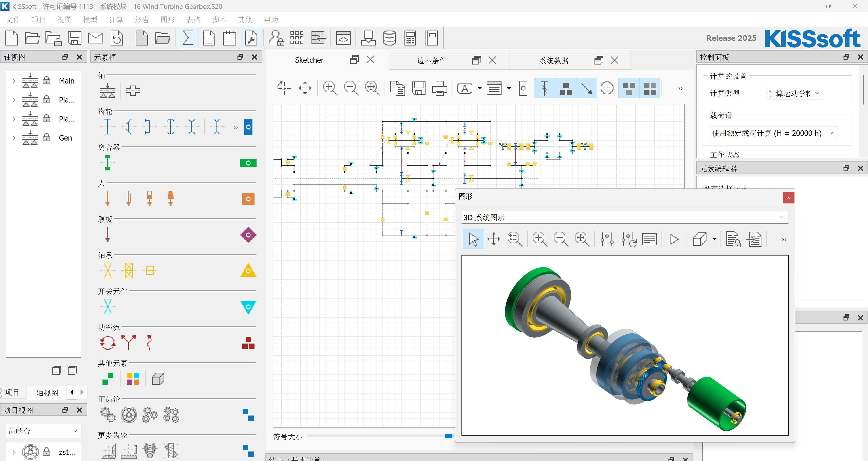The width and height of the screenshot is (868, 461).
Task: Toggle the lock on the Gen shaft
Action: [47, 137]
